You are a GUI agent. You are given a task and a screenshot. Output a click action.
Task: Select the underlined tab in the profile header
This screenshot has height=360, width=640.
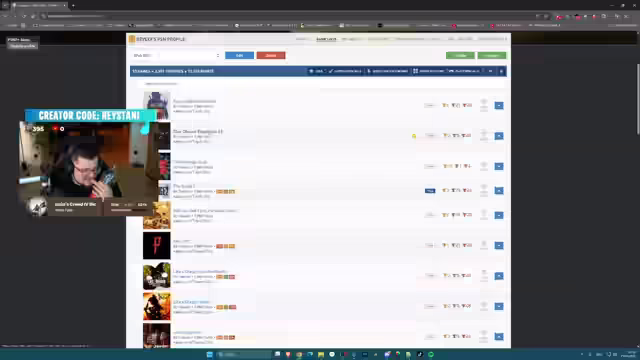pos(326,39)
